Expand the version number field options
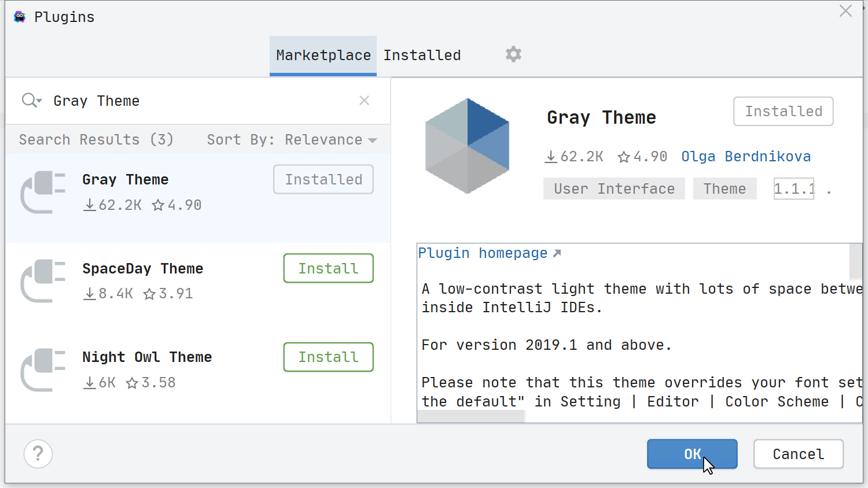Viewport: 868px width, 488px height. click(x=793, y=188)
